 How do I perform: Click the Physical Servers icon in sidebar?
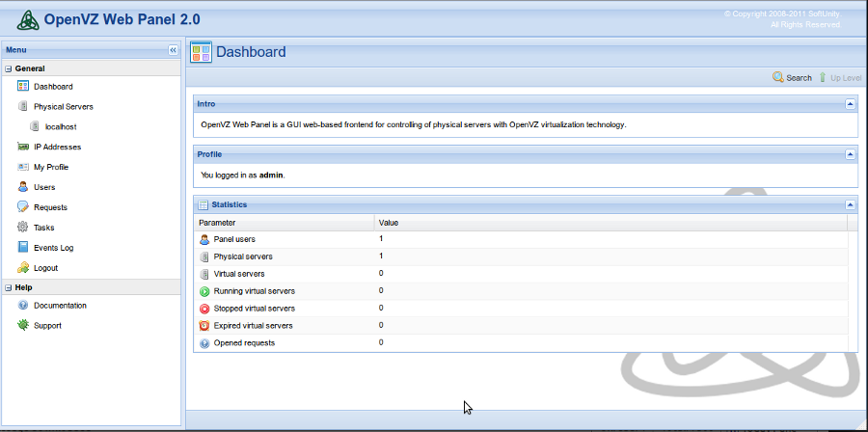click(x=23, y=106)
